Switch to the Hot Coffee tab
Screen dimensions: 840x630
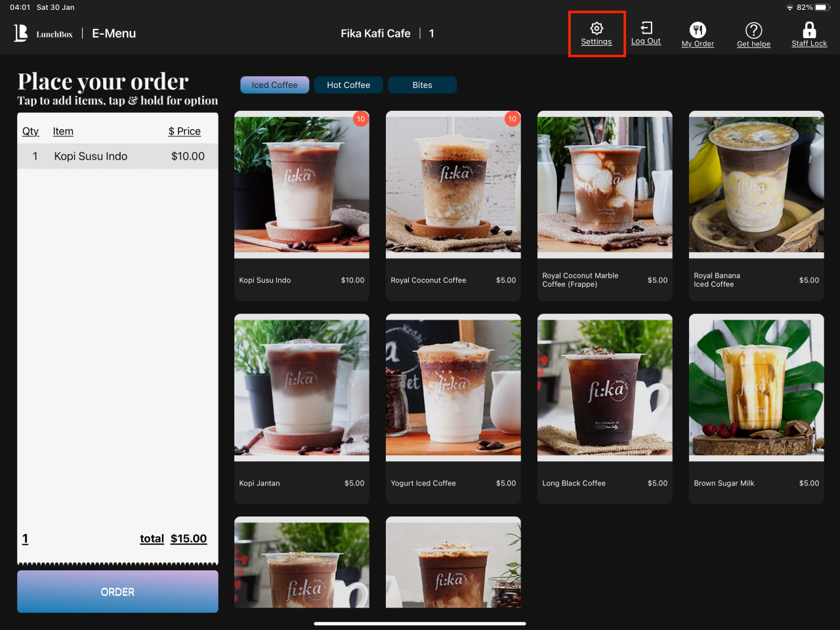(x=348, y=85)
